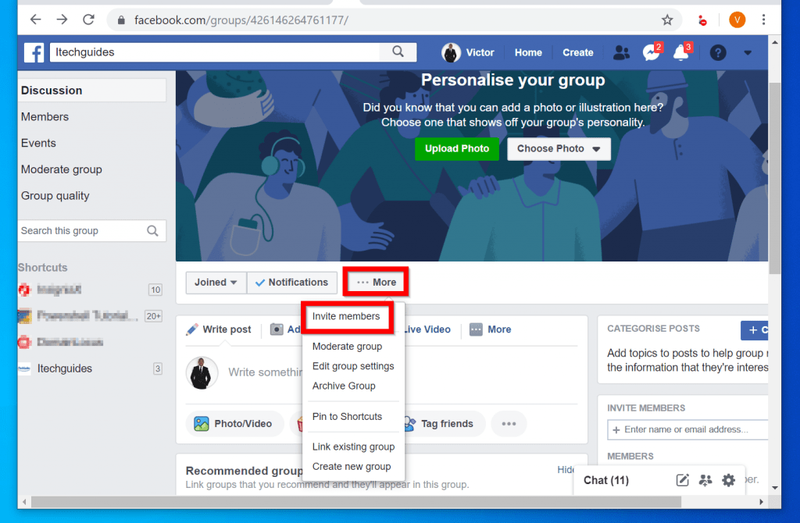Click the vertical page scrollbar
Screen dimensions: 800x523
tap(774, 179)
